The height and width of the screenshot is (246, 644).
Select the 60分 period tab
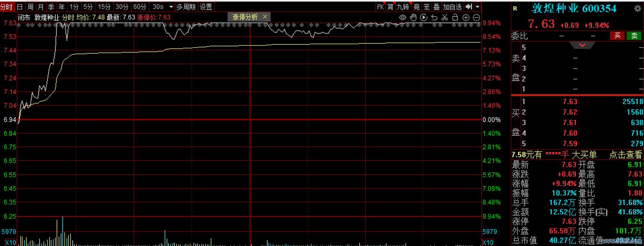pos(140,7)
